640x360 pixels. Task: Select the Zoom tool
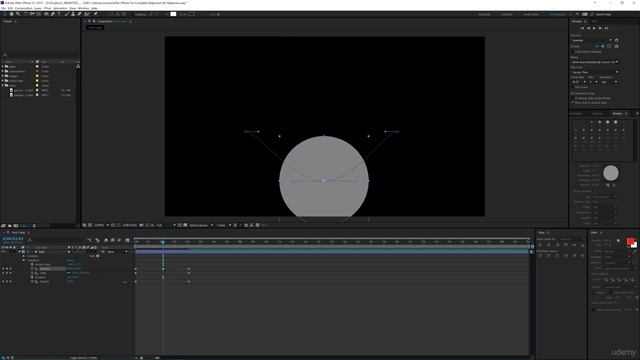18,14
